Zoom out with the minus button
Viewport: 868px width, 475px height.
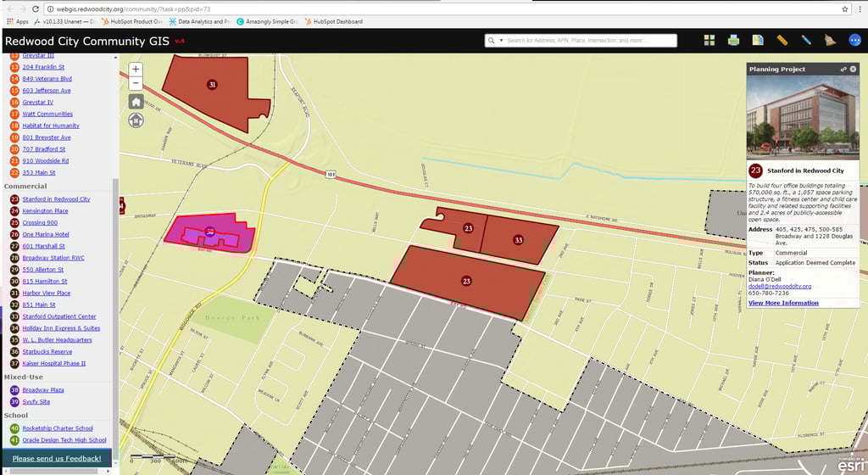136,84
